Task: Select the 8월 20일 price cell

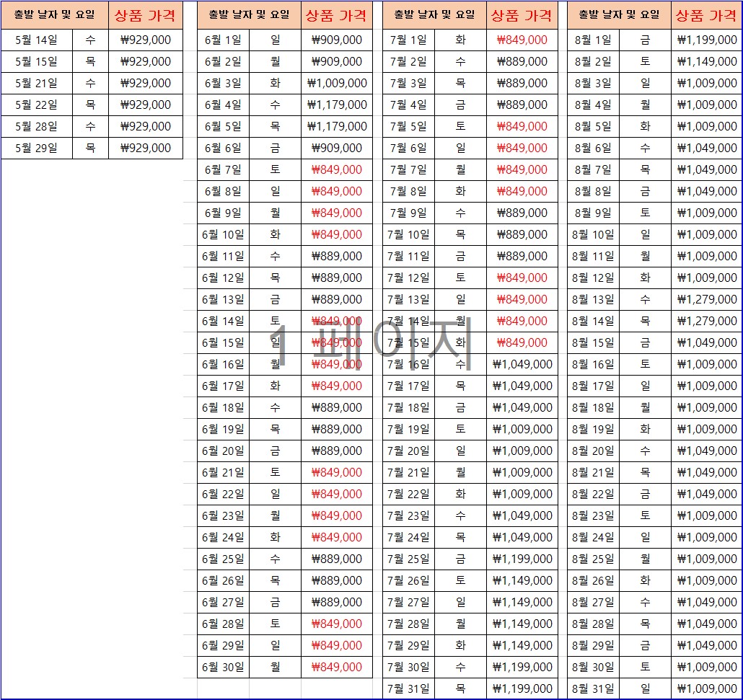Action: [707, 451]
